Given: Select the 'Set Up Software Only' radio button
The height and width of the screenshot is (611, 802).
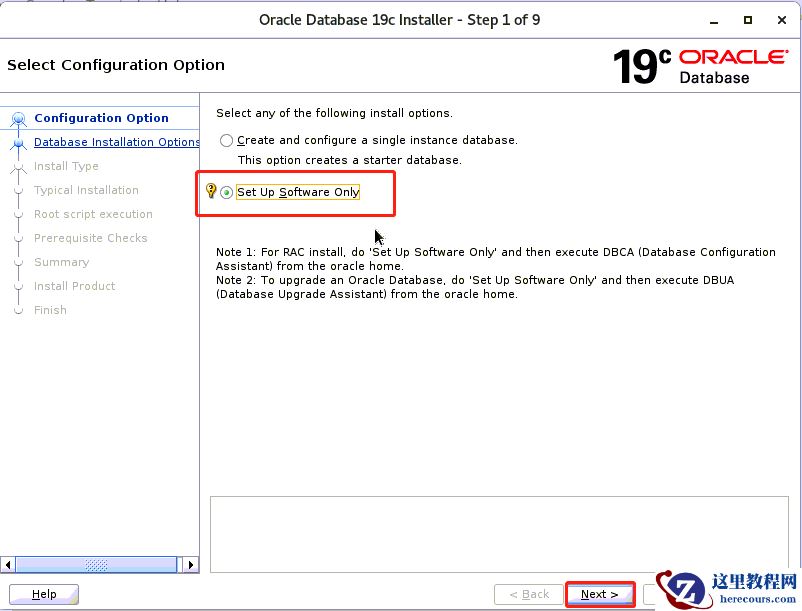Looking at the screenshot, I should coord(227,192).
